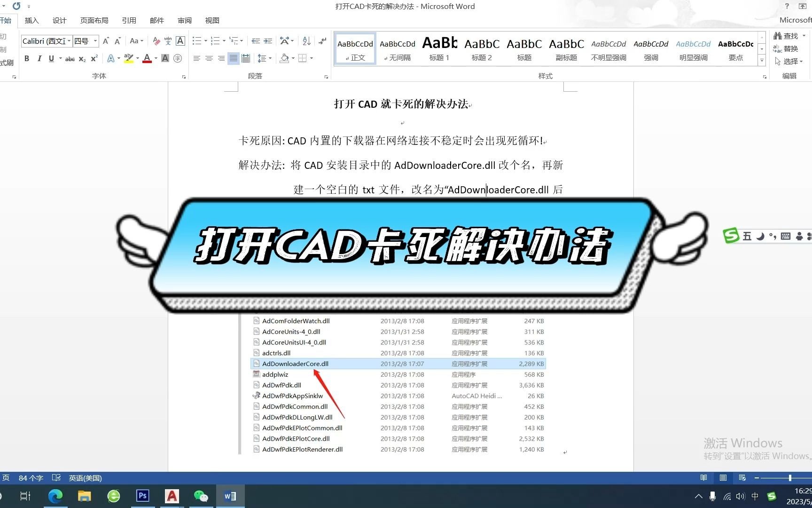Expand styles gallery more arrow
This screenshot has width=812, height=508.
[762, 61]
